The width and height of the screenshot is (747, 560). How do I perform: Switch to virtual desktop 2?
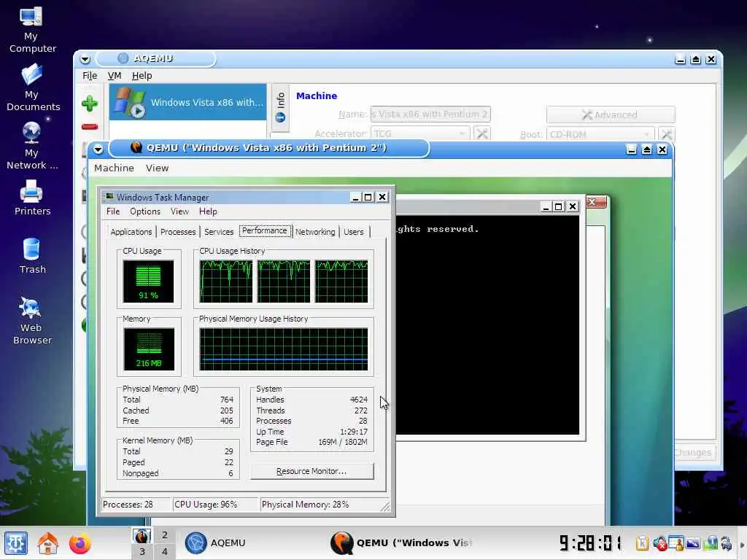click(164, 534)
